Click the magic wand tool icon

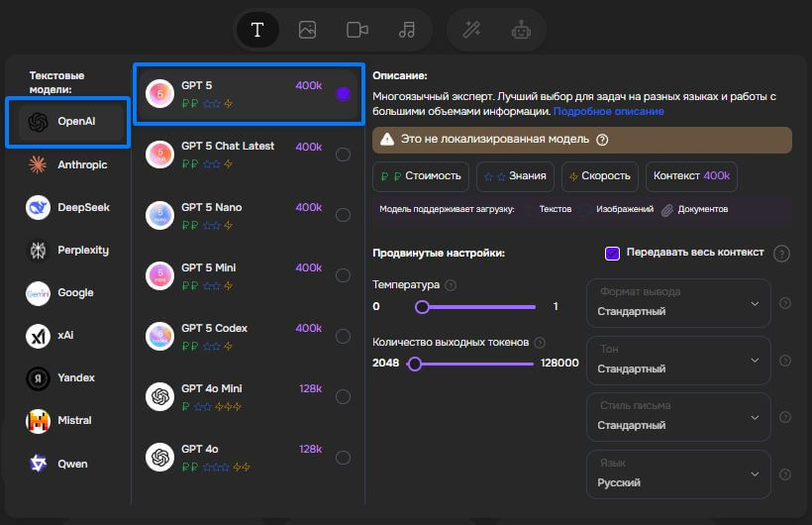coord(471,30)
